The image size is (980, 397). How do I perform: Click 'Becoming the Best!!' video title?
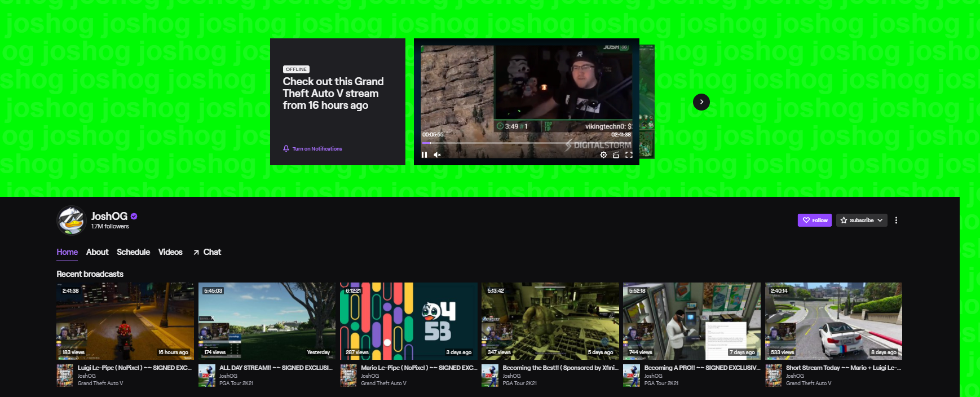pos(560,368)
